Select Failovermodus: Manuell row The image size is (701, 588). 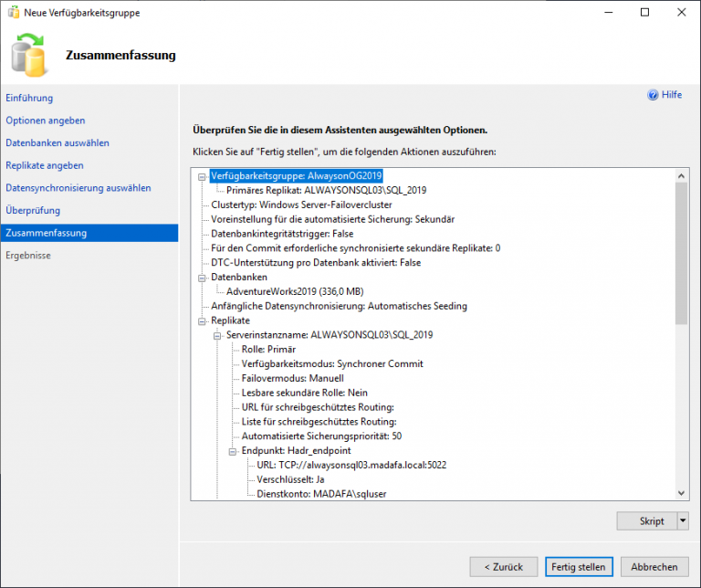click(293, 378)
